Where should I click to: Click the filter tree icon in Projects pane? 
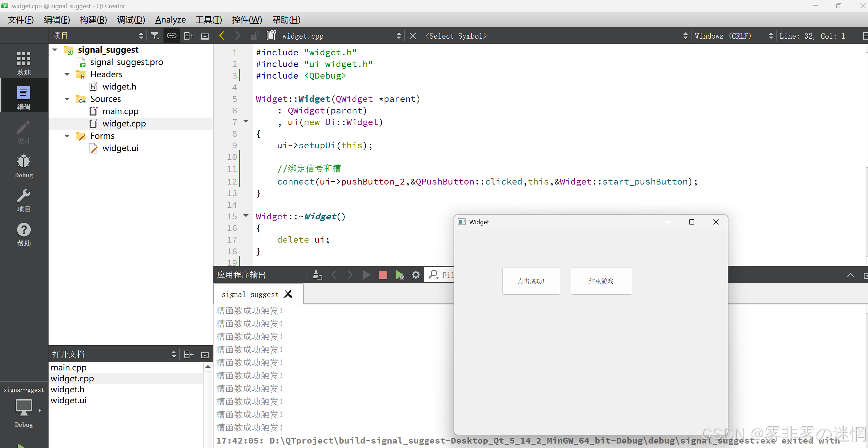(155, 36)
